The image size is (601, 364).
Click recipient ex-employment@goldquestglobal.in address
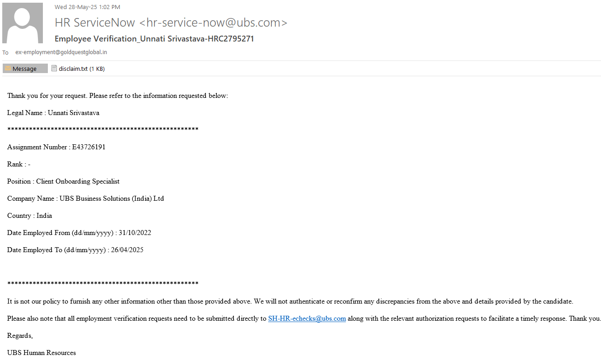[61, 52]
